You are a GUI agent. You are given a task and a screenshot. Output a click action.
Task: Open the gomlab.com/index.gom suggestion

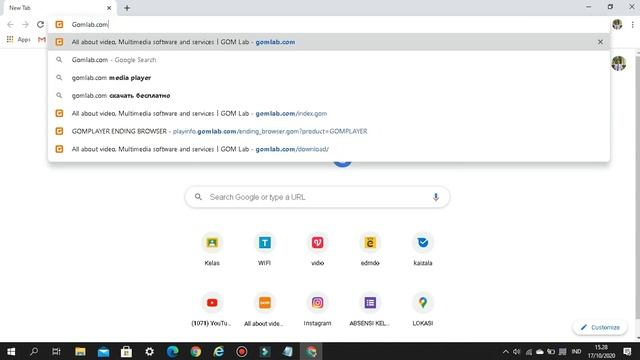click(x=329, y=113)
